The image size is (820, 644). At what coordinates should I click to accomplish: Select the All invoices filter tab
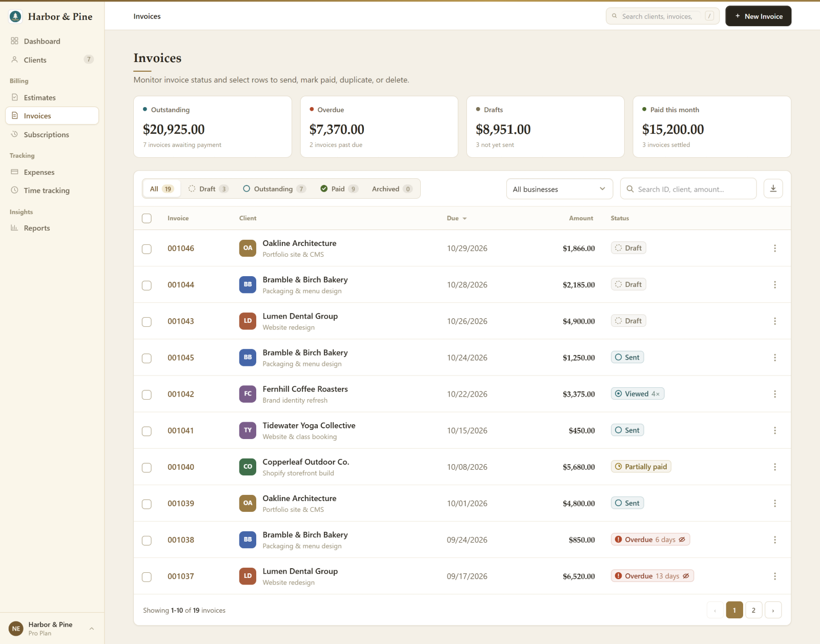click(161, 189)
